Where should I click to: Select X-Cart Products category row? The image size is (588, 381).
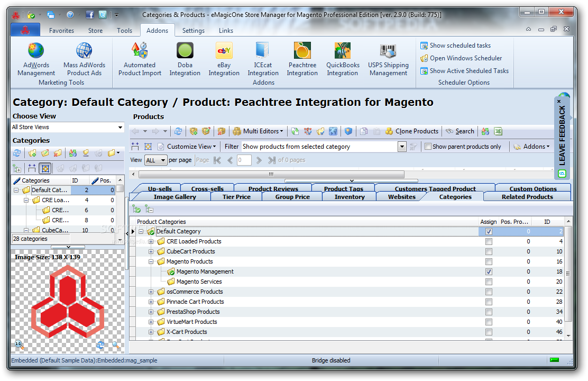[187, 332]
